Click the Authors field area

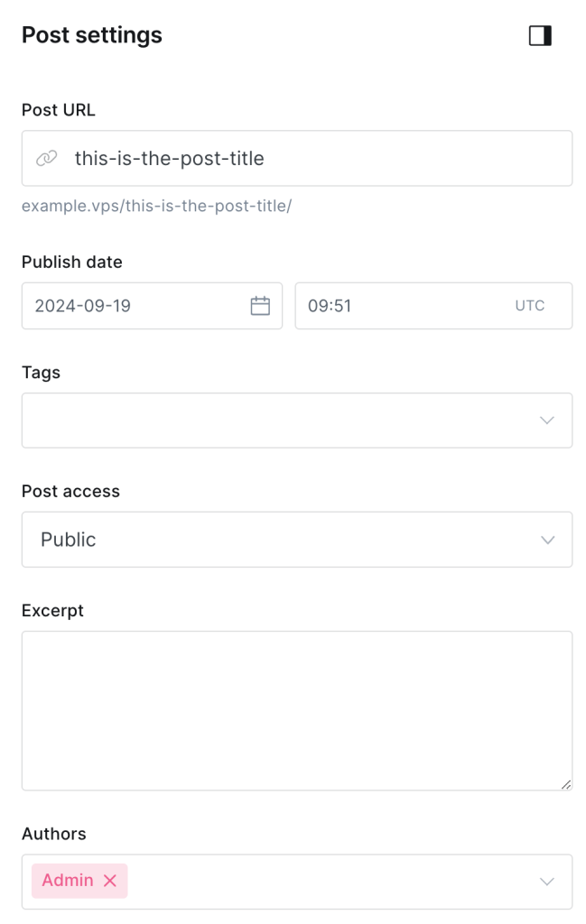tap(316, 881)
